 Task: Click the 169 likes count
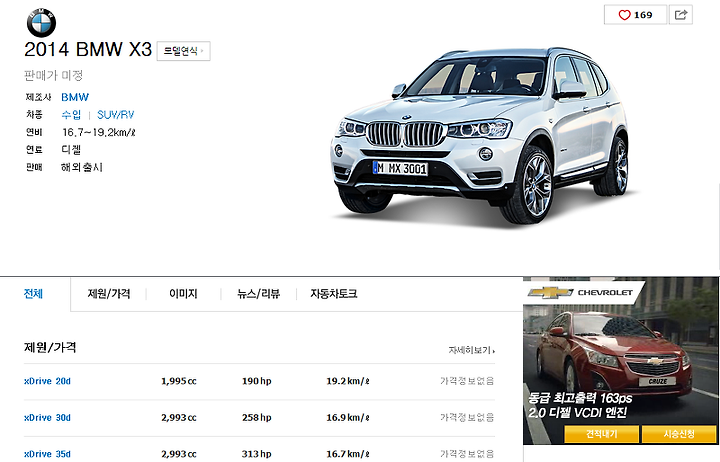(x=643, y=15)
